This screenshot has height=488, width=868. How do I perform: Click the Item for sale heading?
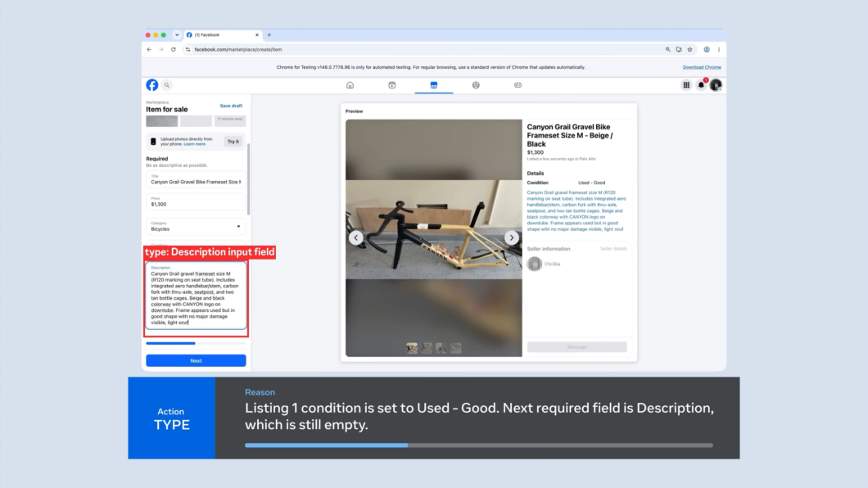click(166, 110)
